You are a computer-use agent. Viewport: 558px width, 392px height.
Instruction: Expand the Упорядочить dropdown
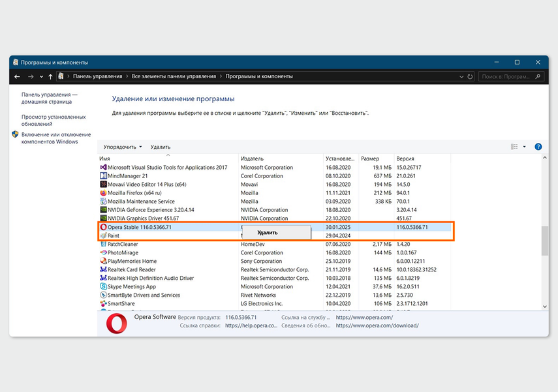[123, 147]
